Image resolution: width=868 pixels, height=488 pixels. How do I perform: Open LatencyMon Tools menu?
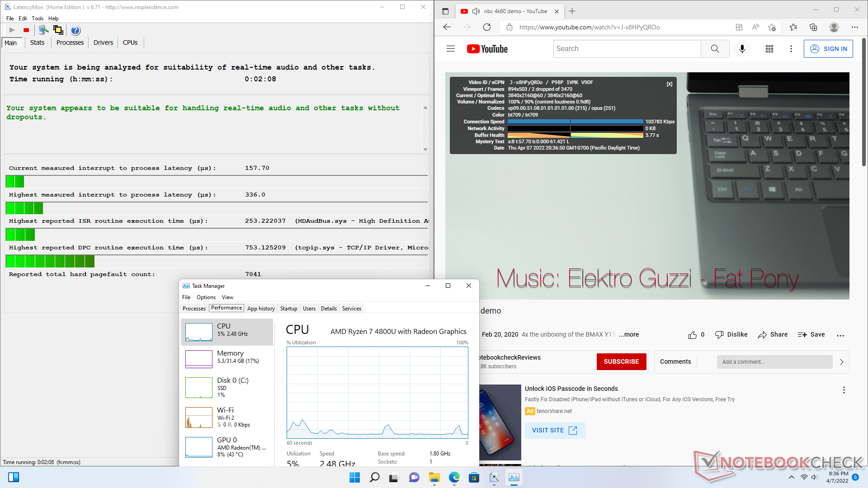(x=38, y=19)
